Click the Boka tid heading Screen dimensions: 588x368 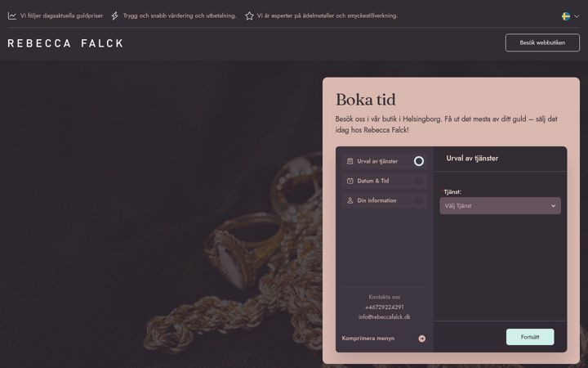366,100
